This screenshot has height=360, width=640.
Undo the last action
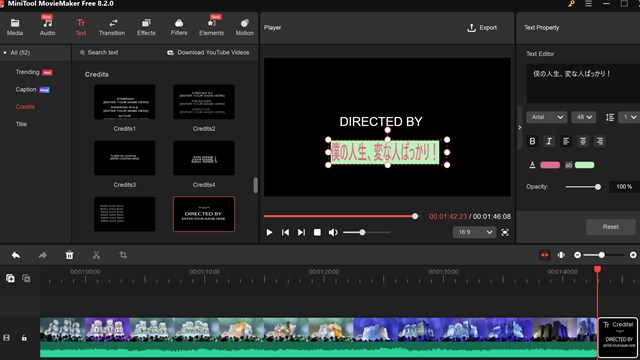tap(16, 255)
